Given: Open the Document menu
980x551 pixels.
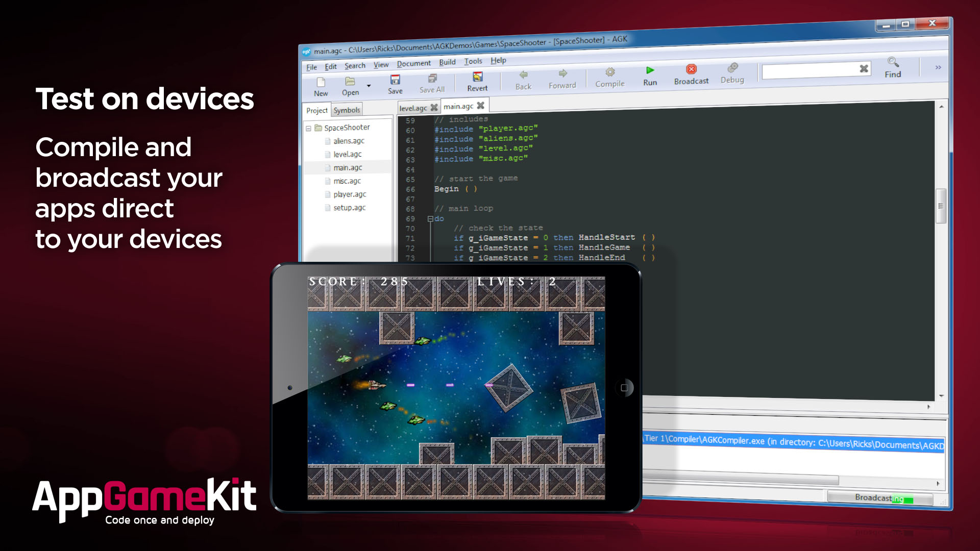Looking at the screenshot, I should click(412, 61).
